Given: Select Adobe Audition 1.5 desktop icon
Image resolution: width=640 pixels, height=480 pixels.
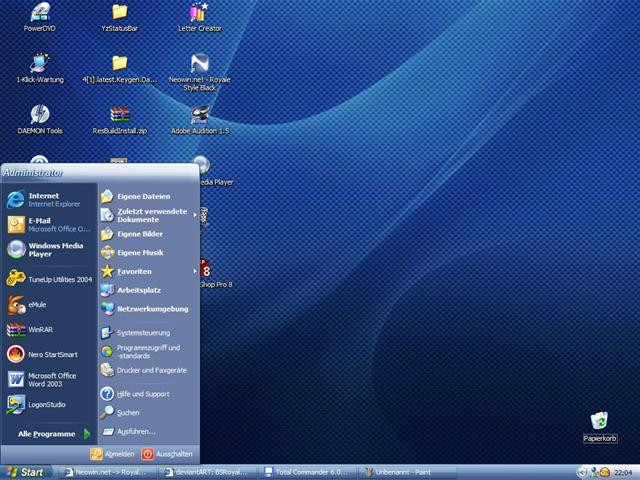Looking at the screenshot, I should (x=200, y=120).
